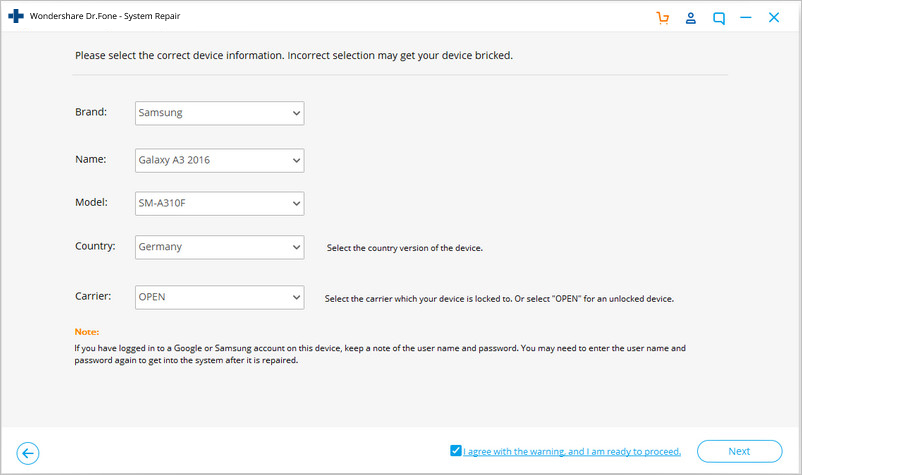
Task: Open the feedback chat bubble icon
Action: click(x=719, y=18)
